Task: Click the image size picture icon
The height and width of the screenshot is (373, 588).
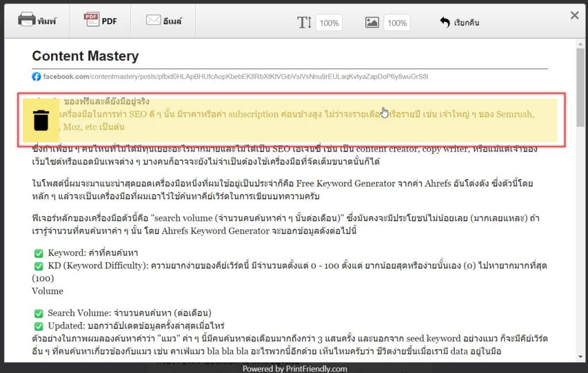Action: [x=372, y=22]
